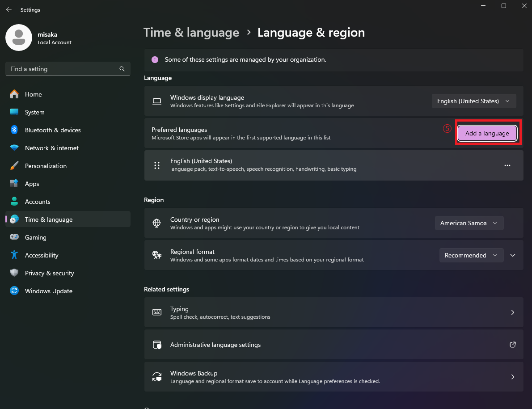This screenshot has height=409, width=532.
Task: Click the Language & region heading
Action: (x=311, y=33)
